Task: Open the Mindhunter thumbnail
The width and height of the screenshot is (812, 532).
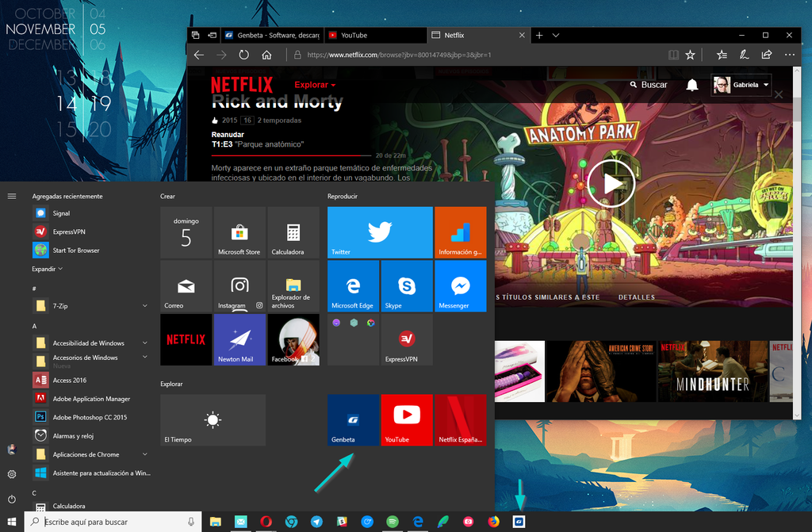Action: [713, 371]
